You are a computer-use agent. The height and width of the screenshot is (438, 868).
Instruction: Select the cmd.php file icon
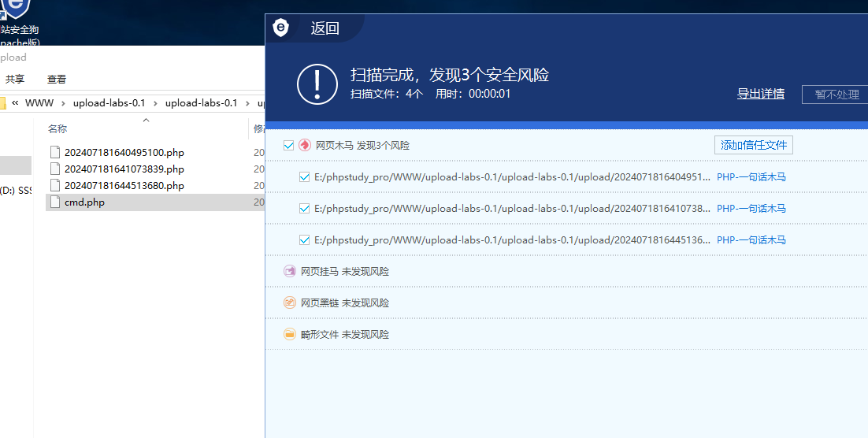(54, 202)
